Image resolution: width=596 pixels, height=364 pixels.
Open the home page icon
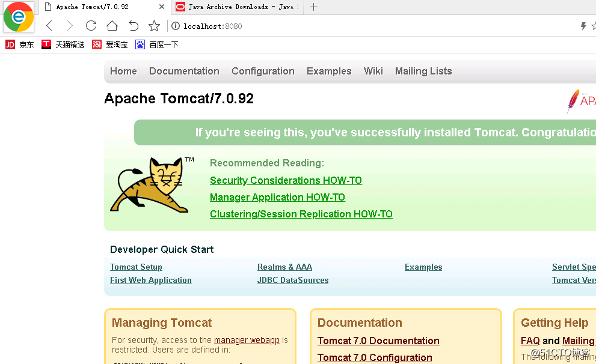(x=112, y=26)
